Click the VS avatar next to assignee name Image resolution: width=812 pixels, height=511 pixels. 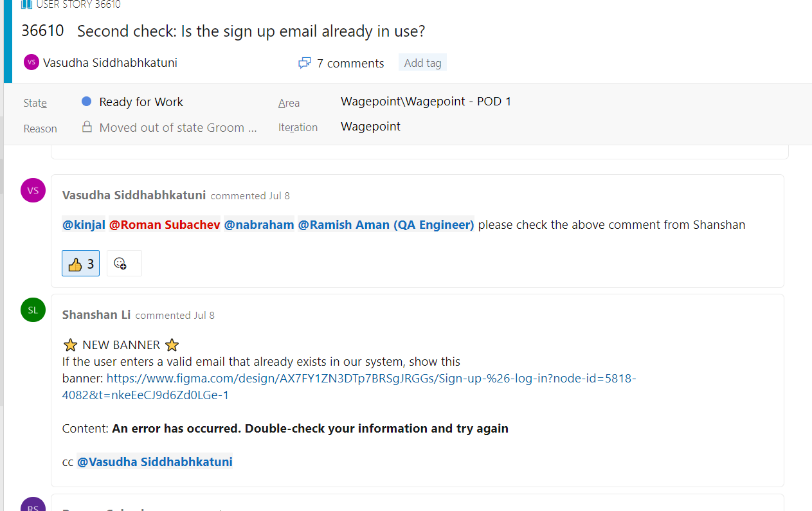32,62
